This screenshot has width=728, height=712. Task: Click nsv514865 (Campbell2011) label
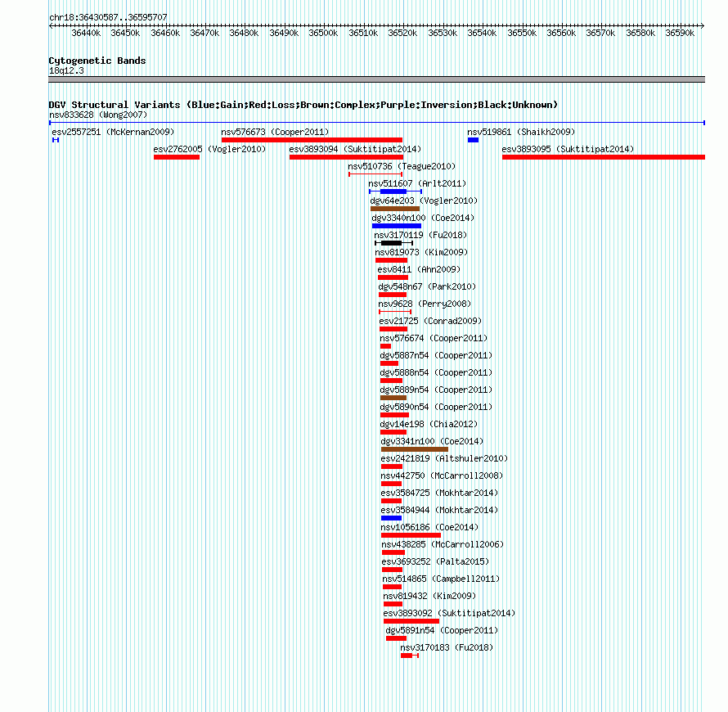click(x=441, y=579)
